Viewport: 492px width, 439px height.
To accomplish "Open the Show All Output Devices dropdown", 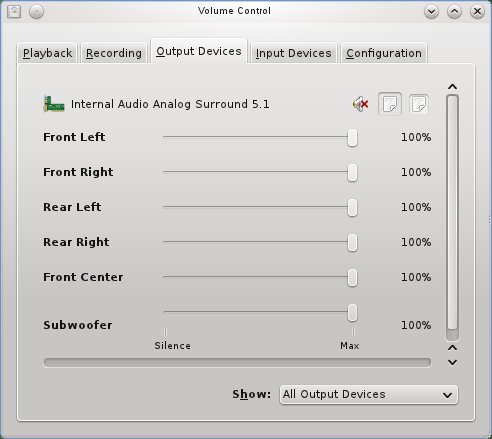I will point(369,395).
